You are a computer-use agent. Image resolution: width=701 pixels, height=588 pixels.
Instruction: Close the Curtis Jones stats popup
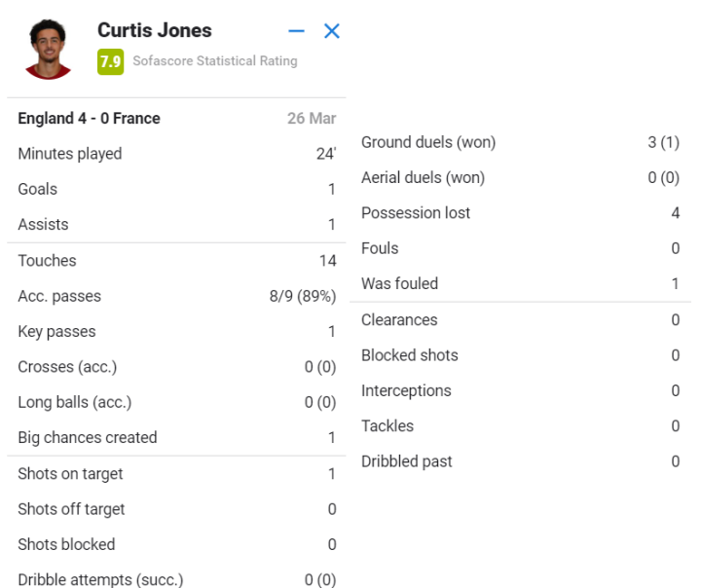click(331, 31)
